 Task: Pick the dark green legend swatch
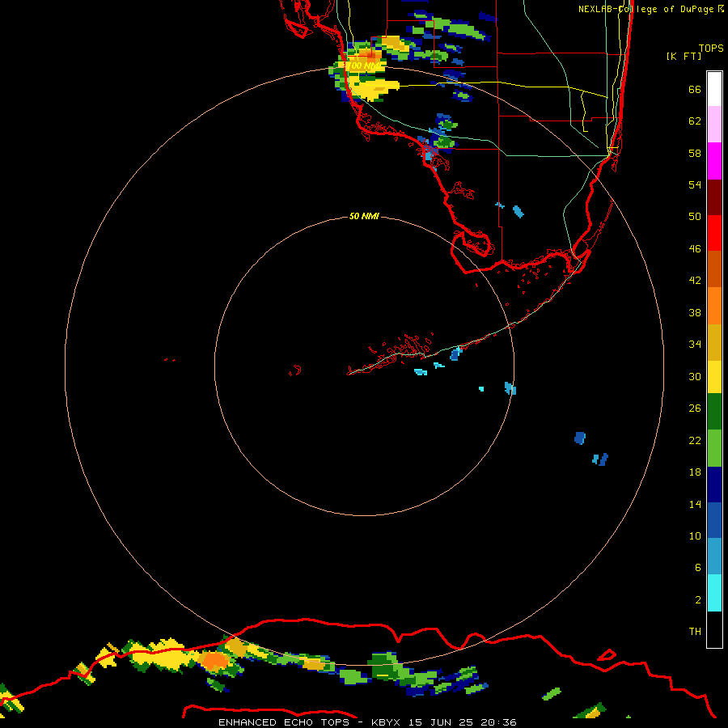point(714,412)
